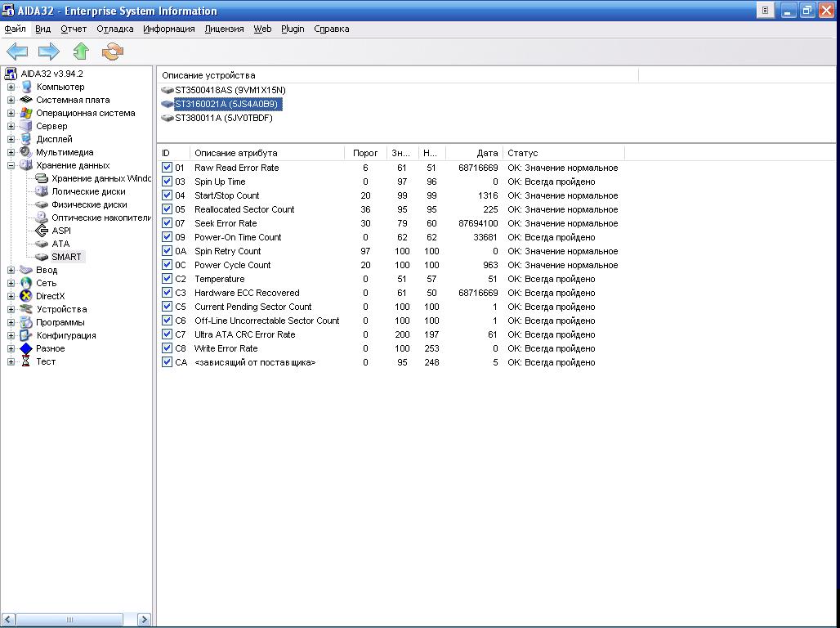Open the Вид menu

point(42,29)
